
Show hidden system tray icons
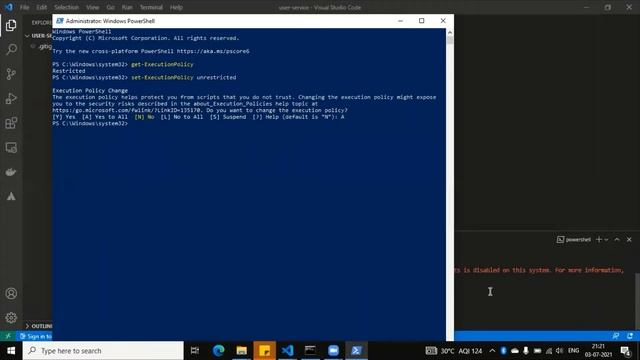click(x=492, y=351)
